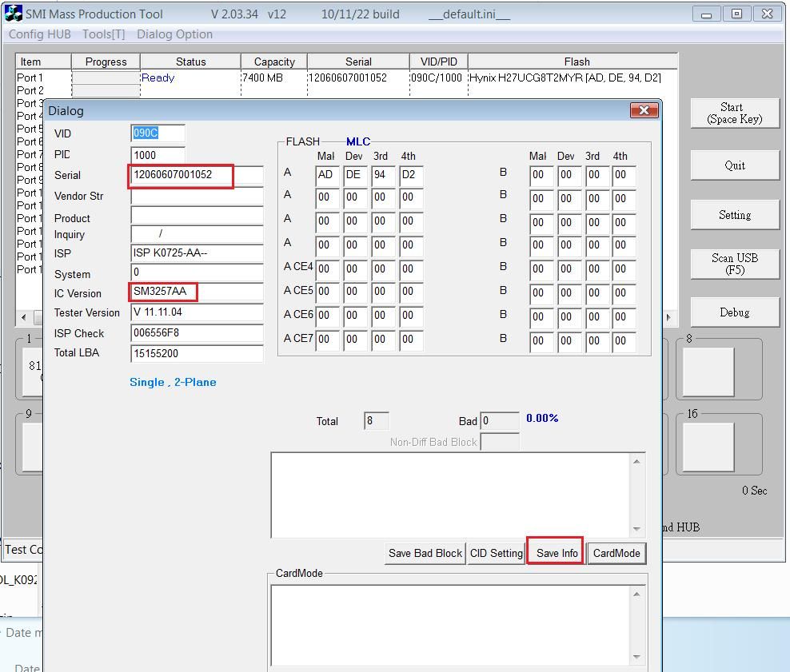This screenshot has width=790, height=672.
Task: Click the ISP Check field 006556F8
Action: coord(197,333)
